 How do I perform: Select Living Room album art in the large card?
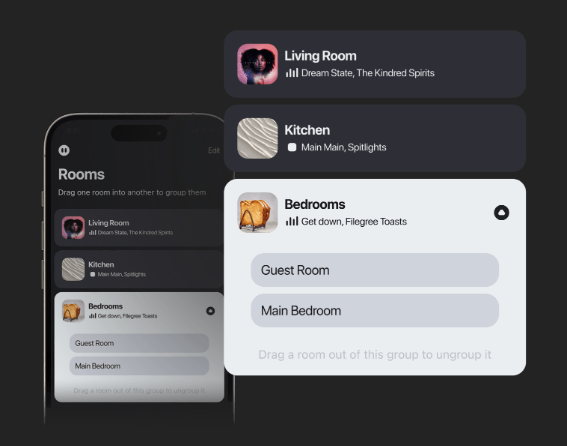pos(257,64)
